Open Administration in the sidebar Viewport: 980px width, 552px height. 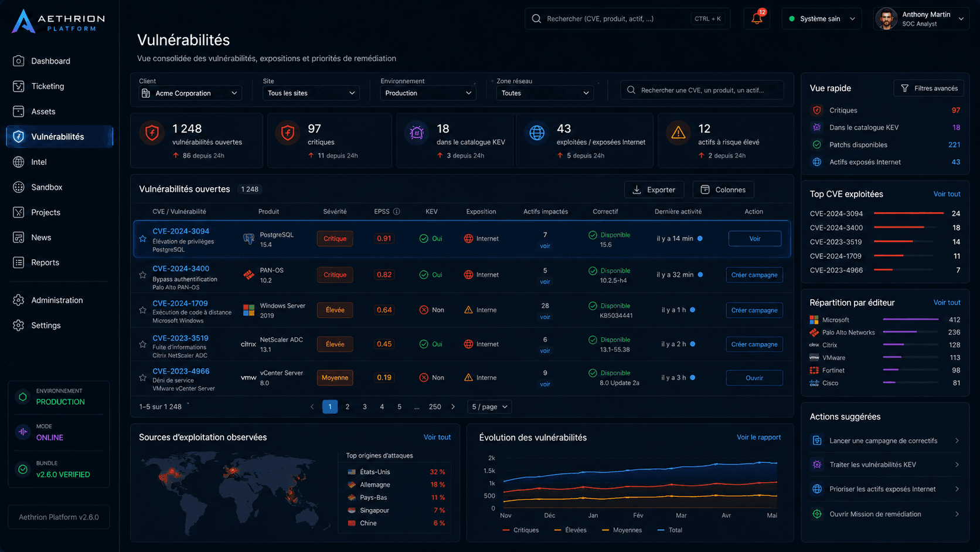click(x=59, y=300)
